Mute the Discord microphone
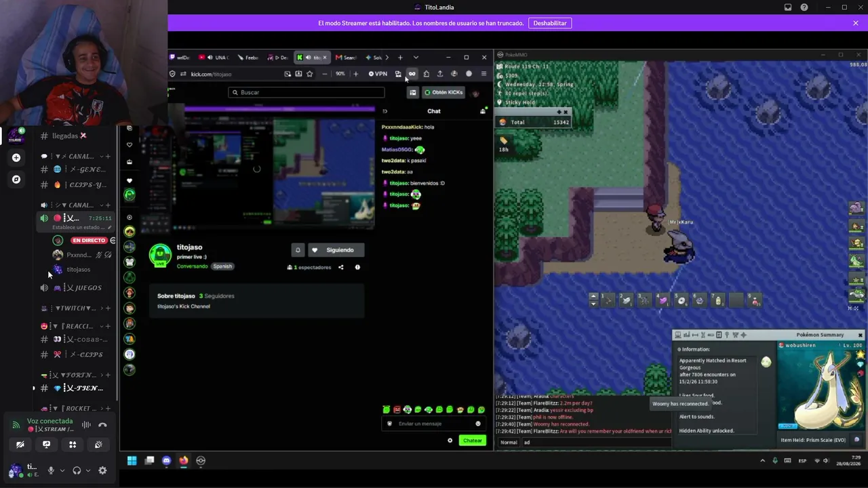 click(x=51, y=470)
